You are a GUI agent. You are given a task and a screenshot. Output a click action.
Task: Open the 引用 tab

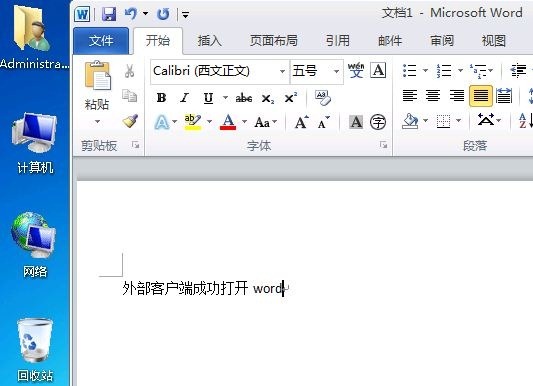tap(338, 41)
